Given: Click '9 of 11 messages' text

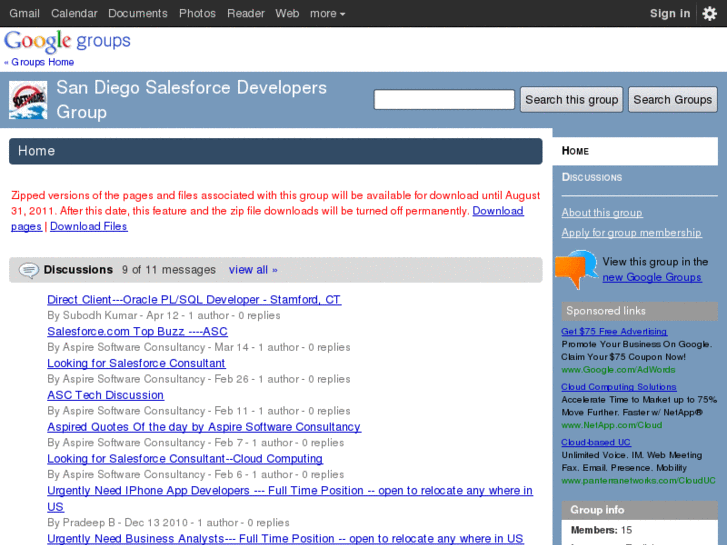Looking at the screenshot, I should 169,270.
